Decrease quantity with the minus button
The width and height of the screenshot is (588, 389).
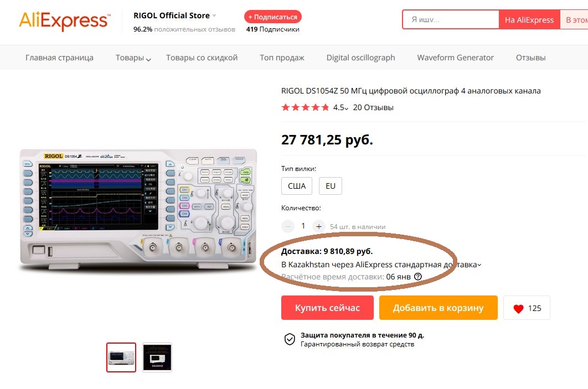tap(287, 226)
